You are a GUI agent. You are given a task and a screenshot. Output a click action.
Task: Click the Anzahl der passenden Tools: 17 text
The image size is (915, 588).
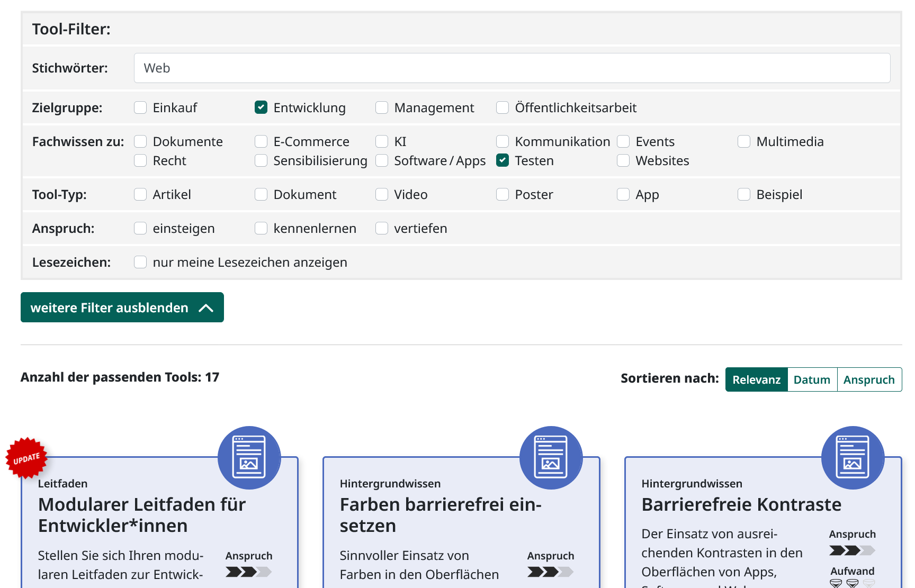click(x=120, y=377)
